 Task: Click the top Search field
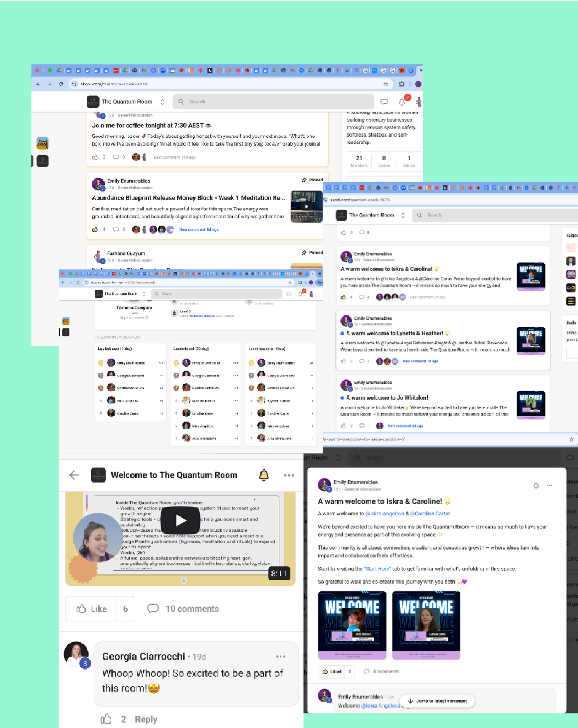pyautogui.click(x=273, y=102)
